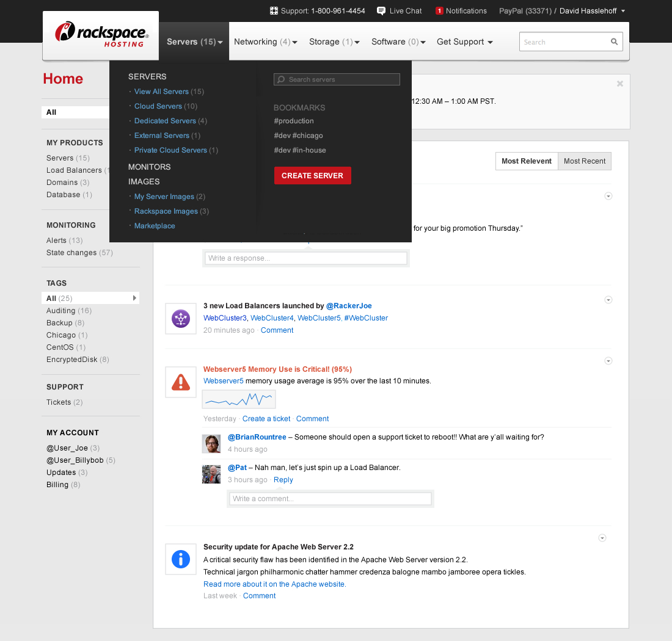Open the red Notifications badge icon
This screenshot has width=672, height=641.
[439, 11]
